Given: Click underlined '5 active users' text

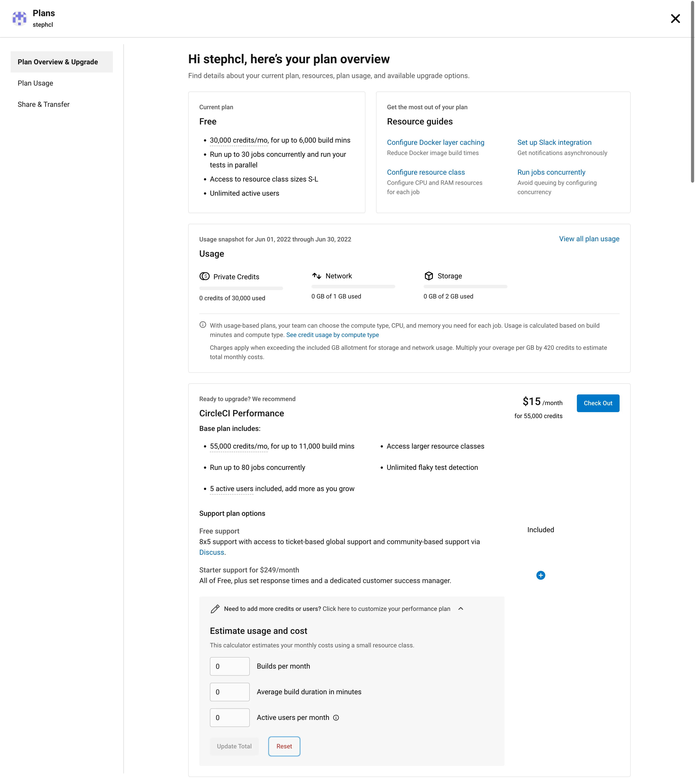Looking at the screenshot, I should coord(231,489).
